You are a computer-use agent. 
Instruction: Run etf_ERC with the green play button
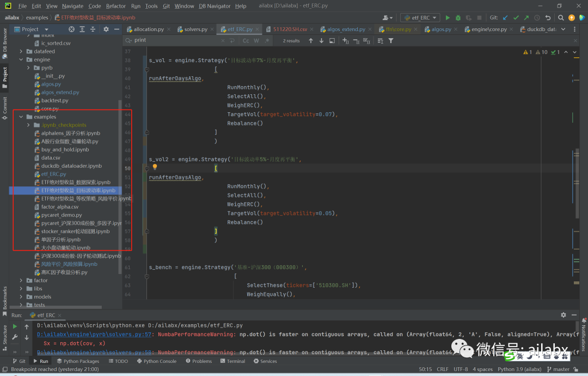click(x=448, y=17)
